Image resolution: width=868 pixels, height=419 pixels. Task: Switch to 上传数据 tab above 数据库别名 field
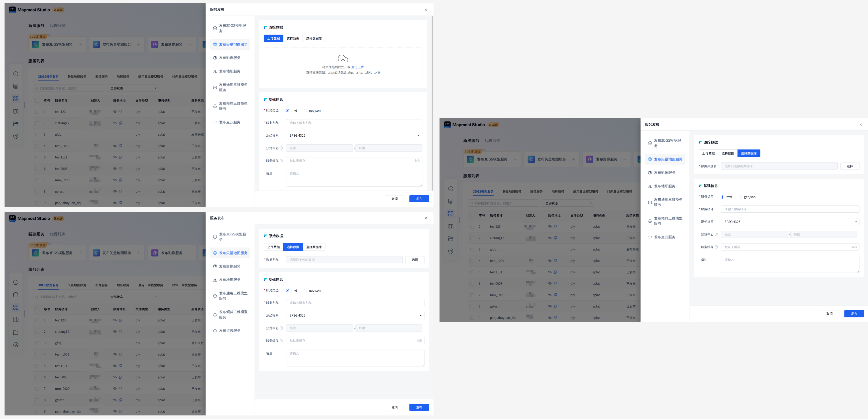point(708,153)
